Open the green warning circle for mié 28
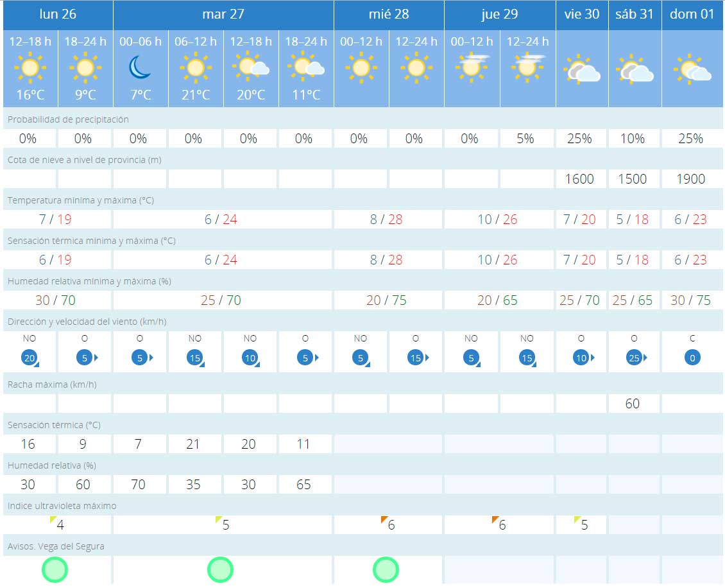Viewport: 725px width, 588px height. 386,569
